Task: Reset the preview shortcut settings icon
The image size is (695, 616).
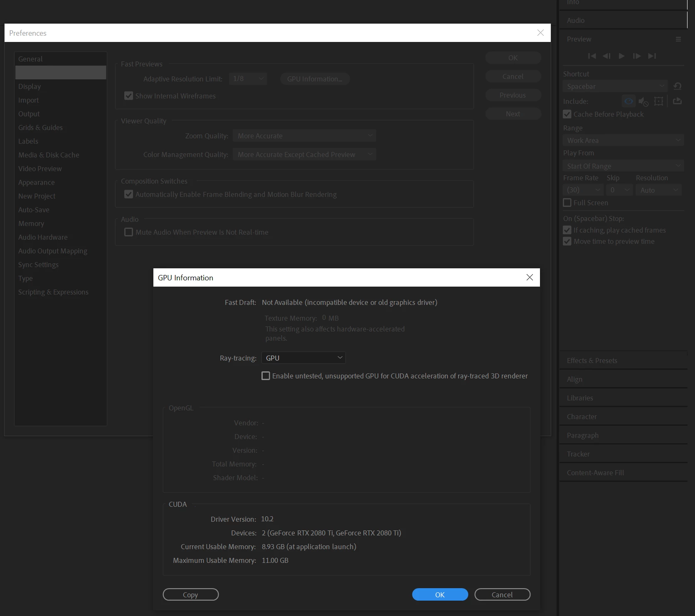Action: pyautogui.click(x=678, y=86)
